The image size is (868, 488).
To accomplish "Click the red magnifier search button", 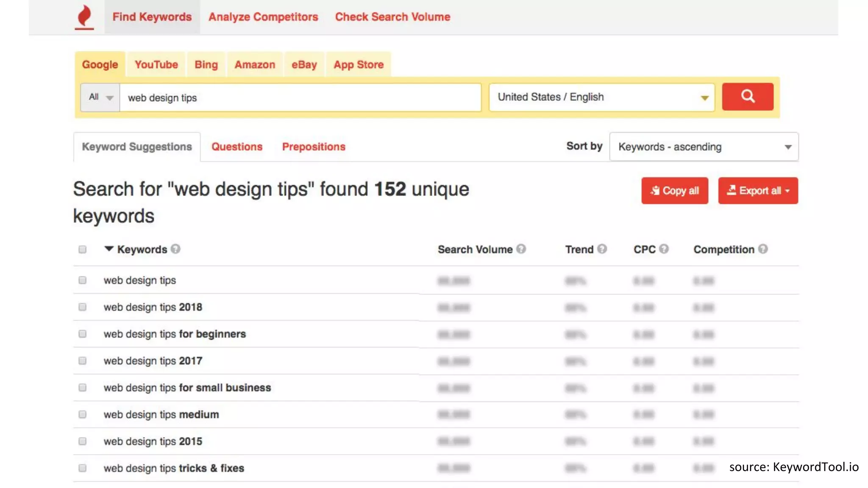I will pyautogui.click(x=747, y=97).
